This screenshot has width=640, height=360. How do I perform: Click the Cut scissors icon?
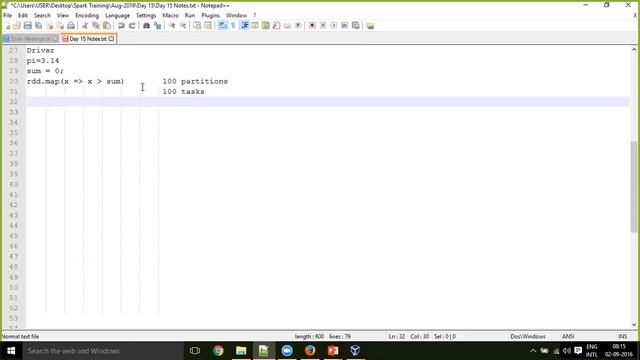[85, 26]
